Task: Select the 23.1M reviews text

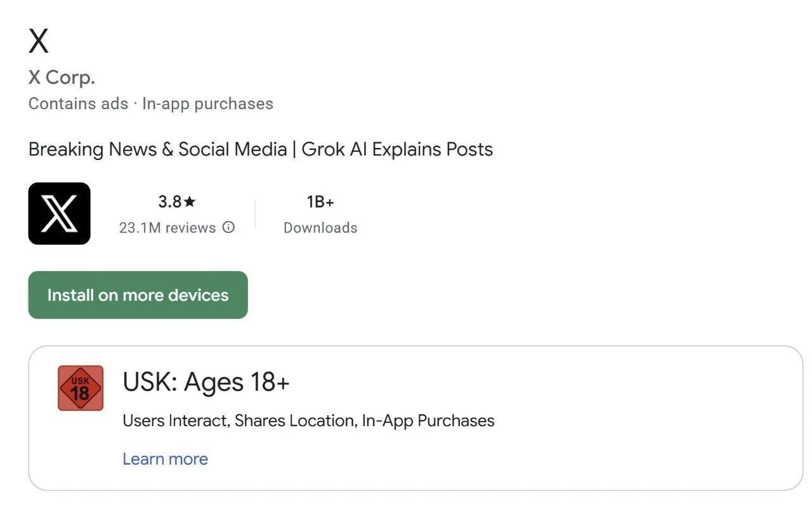Action: (x=167, y=228)
